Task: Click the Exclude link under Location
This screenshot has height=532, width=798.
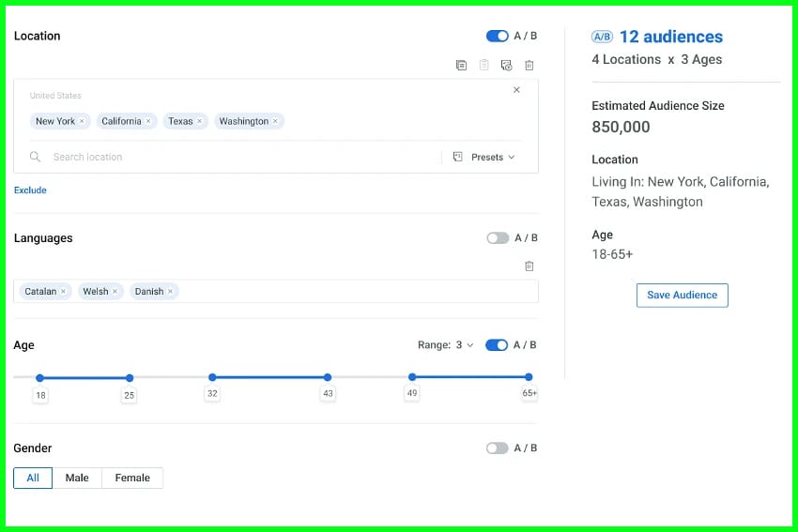Action: [30, 190]
